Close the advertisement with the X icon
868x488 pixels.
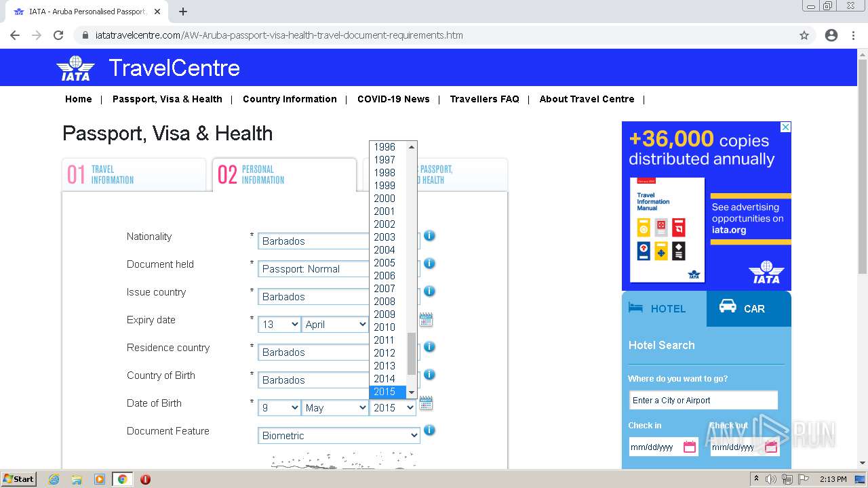pyautogui.click(x=785, y=127)
